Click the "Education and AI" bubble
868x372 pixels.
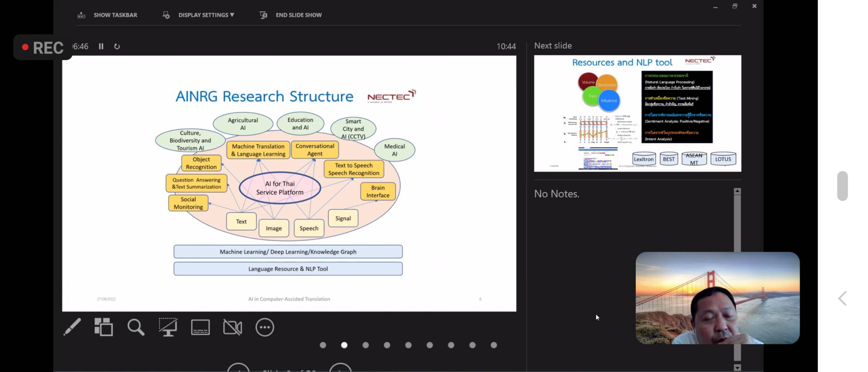pyautogui.click(x=300, y=124)
